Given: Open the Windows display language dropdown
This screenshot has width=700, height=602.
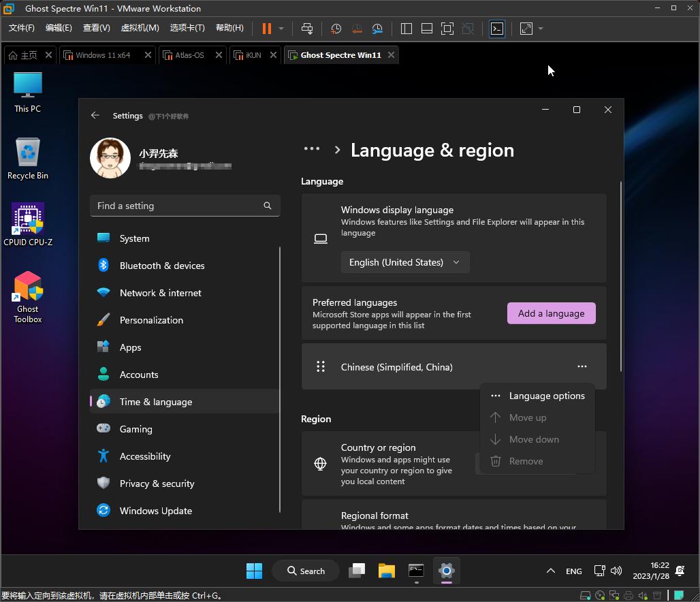Looking at the screenshot, I should 404,262.
